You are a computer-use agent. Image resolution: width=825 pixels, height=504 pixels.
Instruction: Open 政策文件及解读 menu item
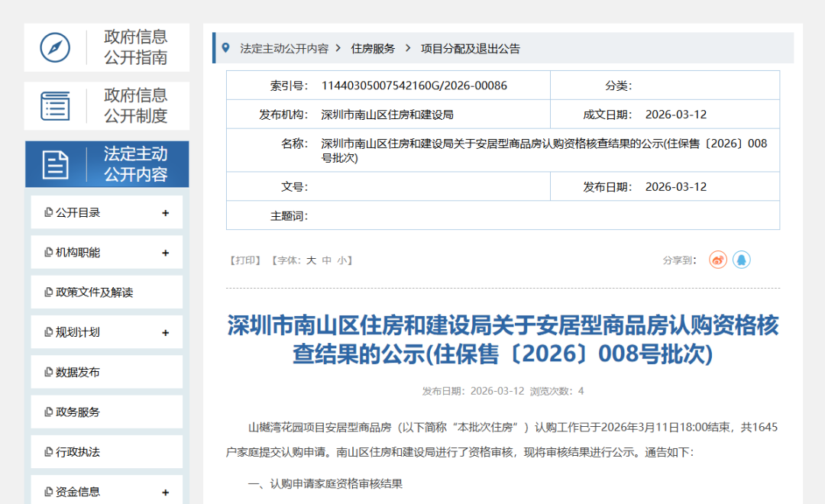point(107,292)
